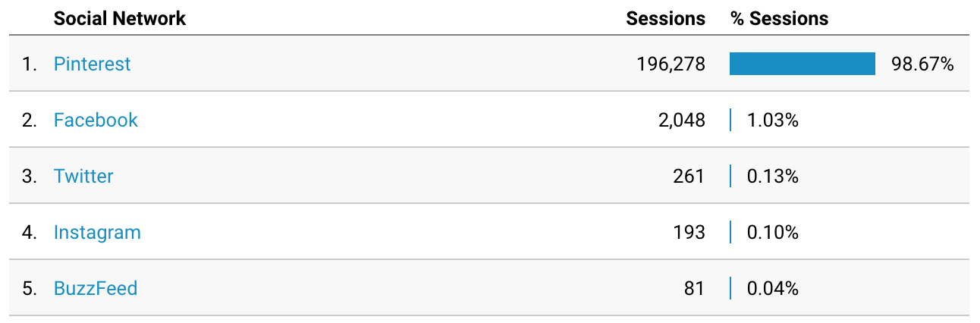Open the BuzzFeed social network link
980x323 pixels.
pyautogui.click(x=96, y=289)
